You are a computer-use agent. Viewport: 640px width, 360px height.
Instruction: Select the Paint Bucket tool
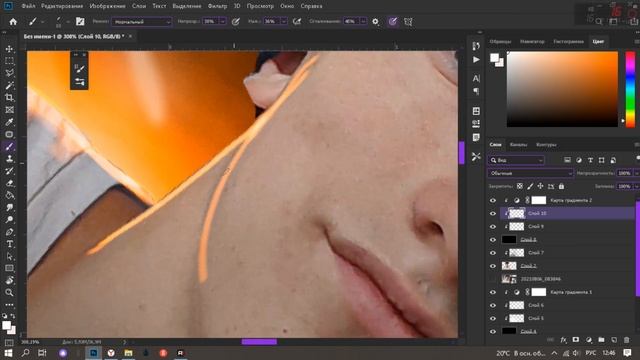(x=9, y=196)
